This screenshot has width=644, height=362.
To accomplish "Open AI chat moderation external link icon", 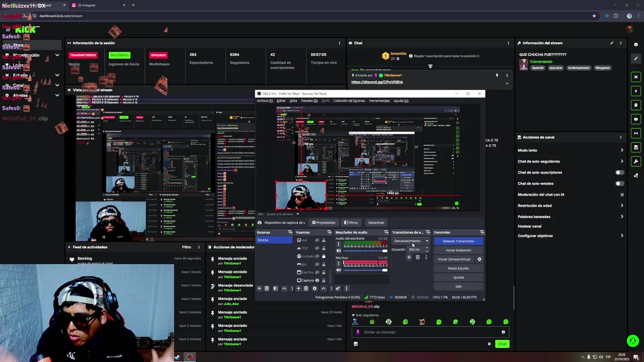I will click(622, 195).
